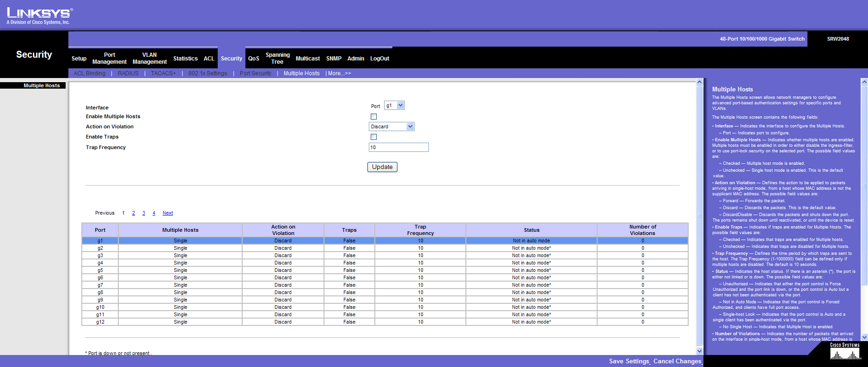
Task: Jump to page 3 of port list
Action: pyautogui.click(x=144, y=213)
